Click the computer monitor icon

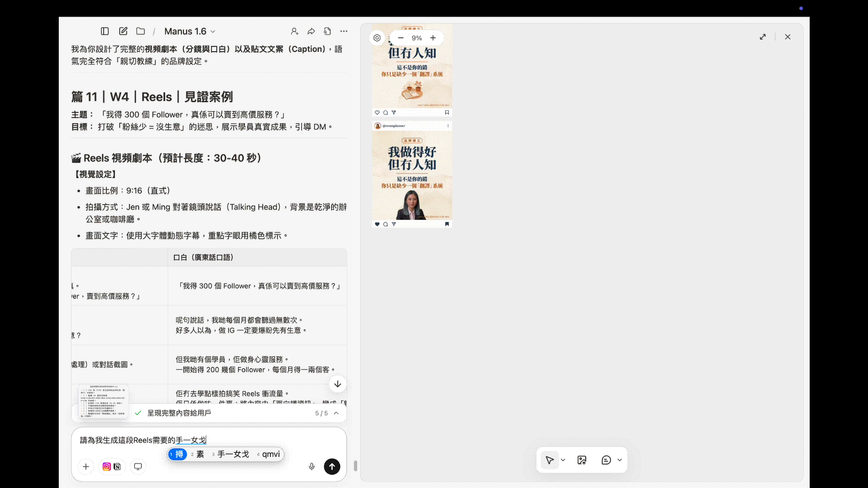[138, 467]
